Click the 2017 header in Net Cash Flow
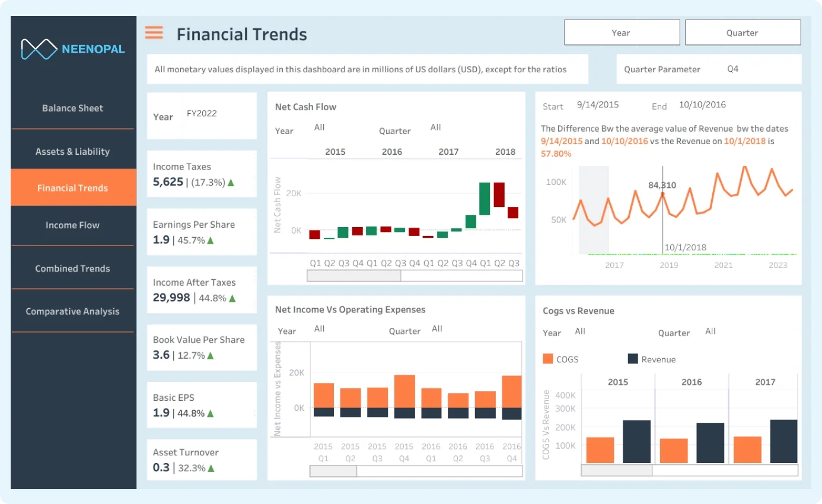This screenshot has width=822, height=504. click(x=448, y=152)
